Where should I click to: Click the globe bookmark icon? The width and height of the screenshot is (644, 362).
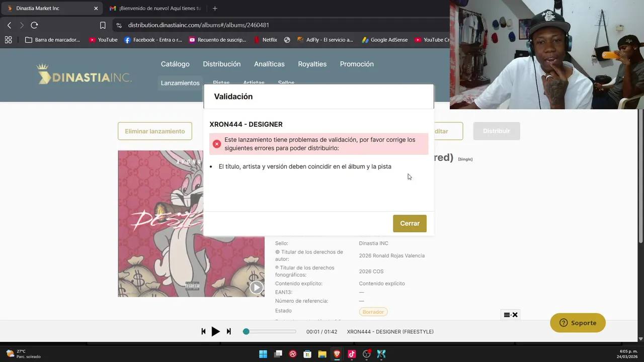pyautogui.click(x=287, y=40)
